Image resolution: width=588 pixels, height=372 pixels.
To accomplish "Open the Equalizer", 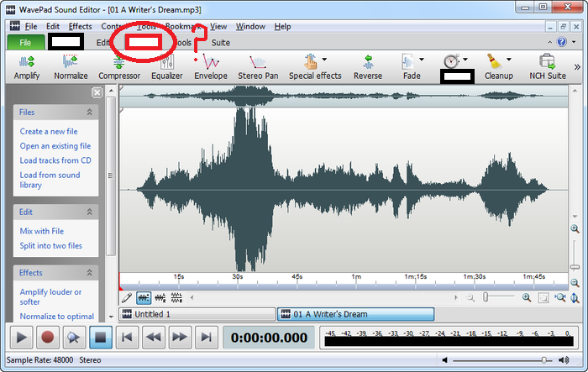I will point(167,67).
